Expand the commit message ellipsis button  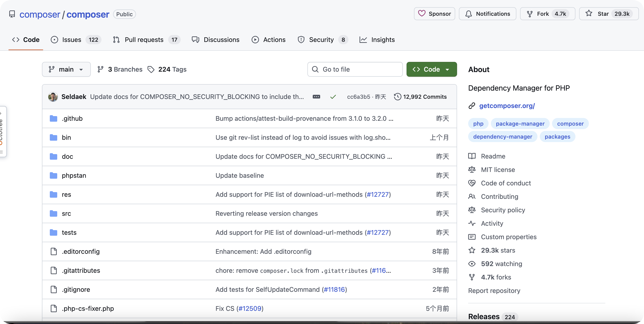coord(316,97)
